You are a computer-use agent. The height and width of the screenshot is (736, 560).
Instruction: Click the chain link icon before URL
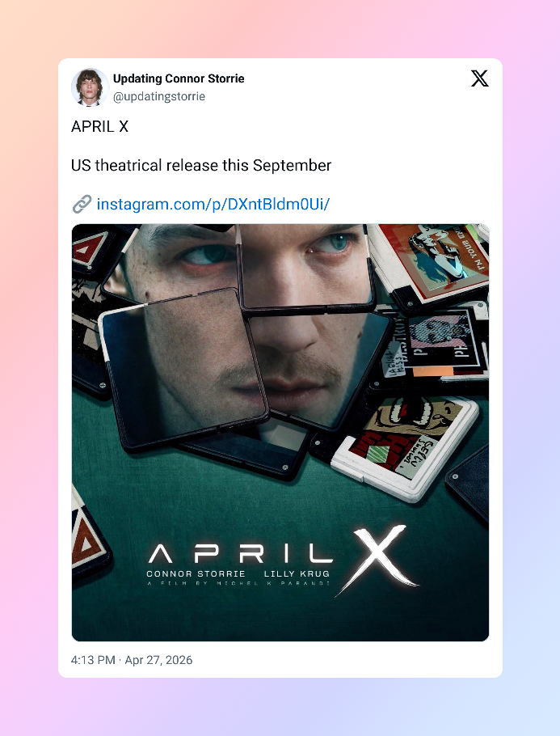pos(82,204)
